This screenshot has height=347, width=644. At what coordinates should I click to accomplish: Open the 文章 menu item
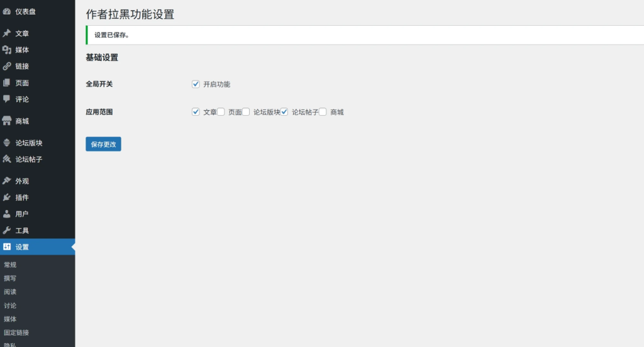[x=37, y=33]
